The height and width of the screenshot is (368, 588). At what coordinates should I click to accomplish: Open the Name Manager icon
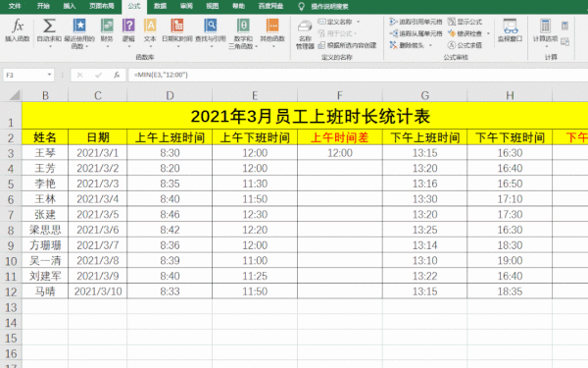(x=305, y=34)
